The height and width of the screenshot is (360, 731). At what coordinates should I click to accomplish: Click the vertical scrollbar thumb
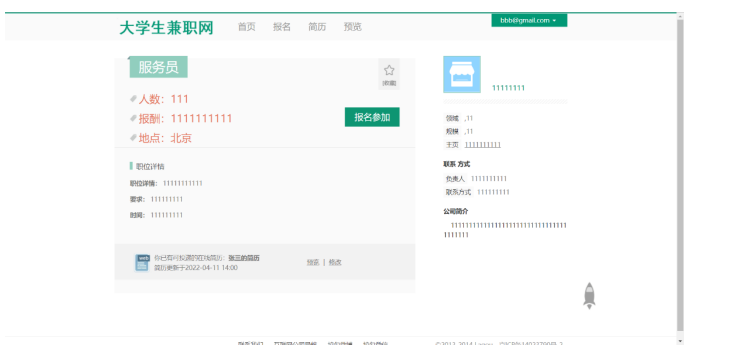680,175
